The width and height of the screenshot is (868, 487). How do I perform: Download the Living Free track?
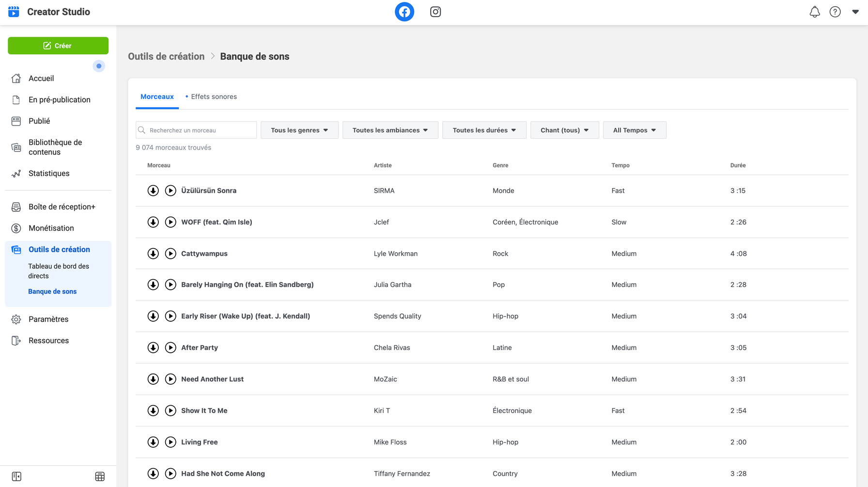pos(153,442)
